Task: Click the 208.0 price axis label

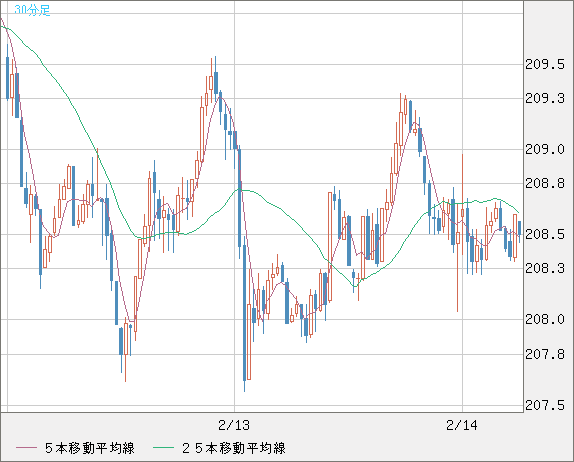Action: [x=545, y=320]
